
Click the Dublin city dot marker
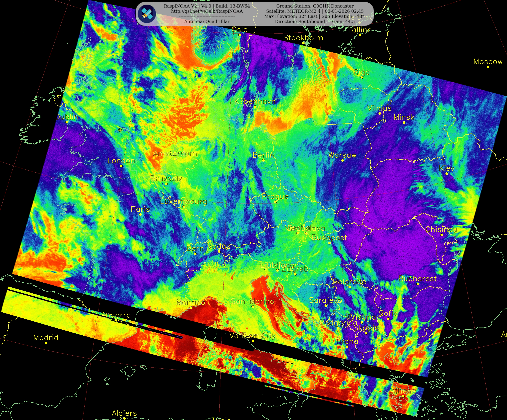coord(67,122)
